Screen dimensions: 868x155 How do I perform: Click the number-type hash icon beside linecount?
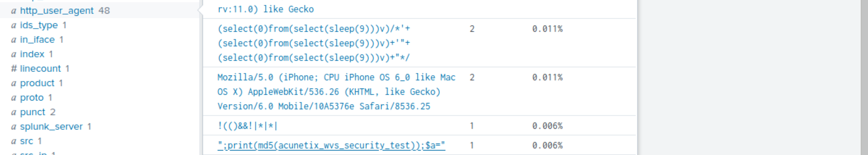[x=14, y=69]
